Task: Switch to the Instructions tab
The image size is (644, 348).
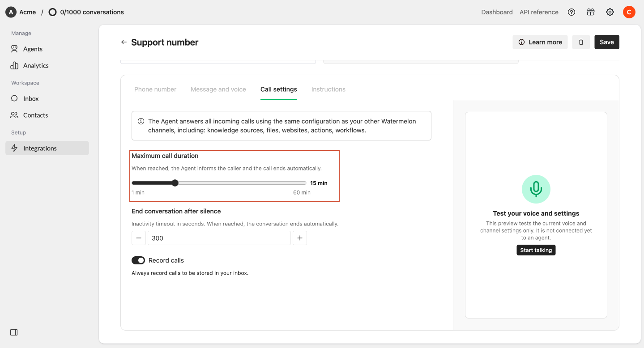Action: coord(328,89)
